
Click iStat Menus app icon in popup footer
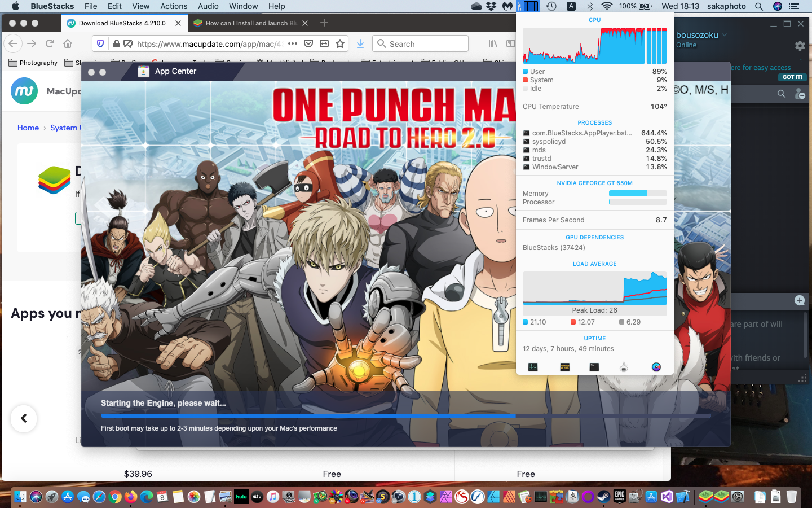click(656, 367)
